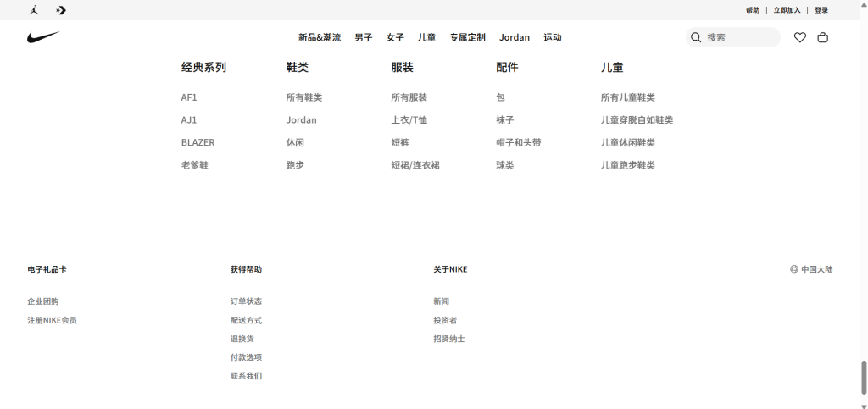Viewport: 868px width, 409px height.
Task: Open 帽子和头带 link
Action: (x=519, y=142)
